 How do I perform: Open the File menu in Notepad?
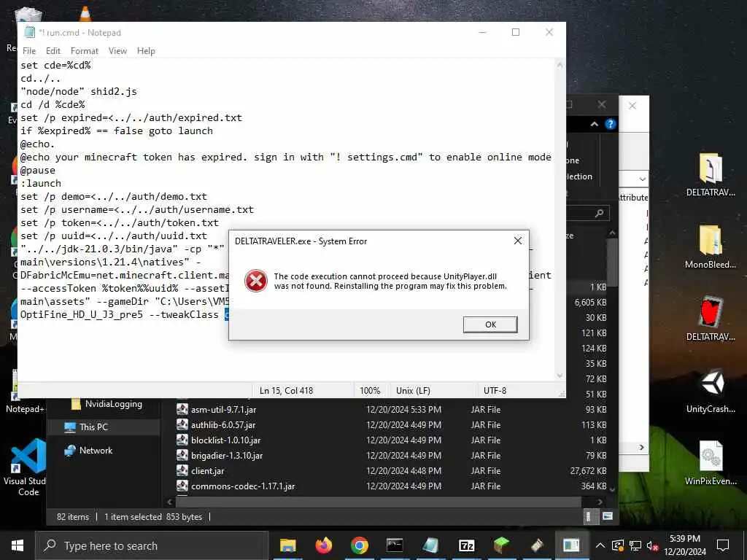29,51
